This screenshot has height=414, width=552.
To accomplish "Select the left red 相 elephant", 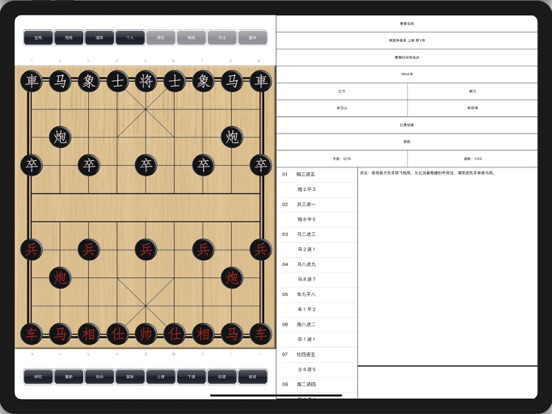I will [x=89, y=334].
